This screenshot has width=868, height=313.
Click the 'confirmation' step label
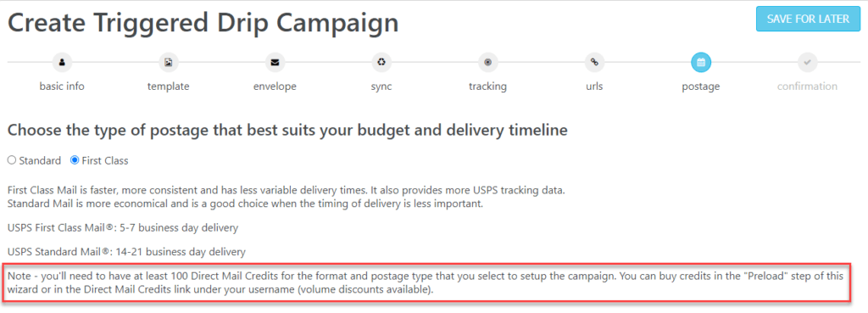(807, 87)
